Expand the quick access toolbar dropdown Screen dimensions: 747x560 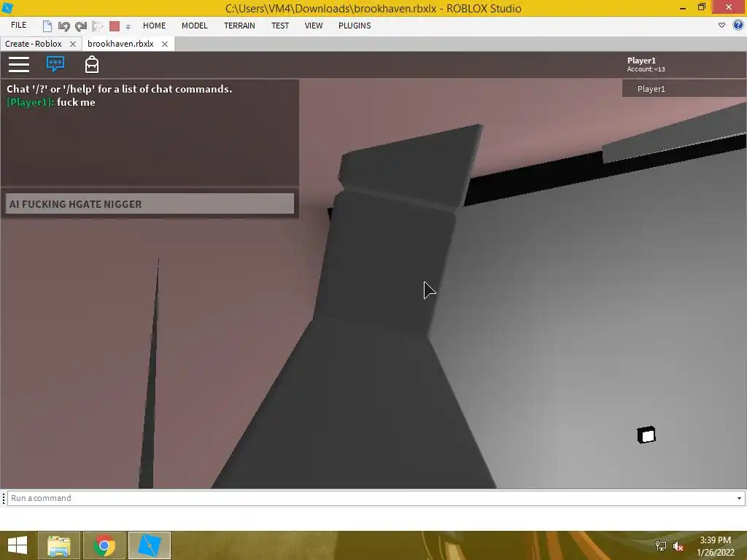pyautogui.click(x=128, y=27)
